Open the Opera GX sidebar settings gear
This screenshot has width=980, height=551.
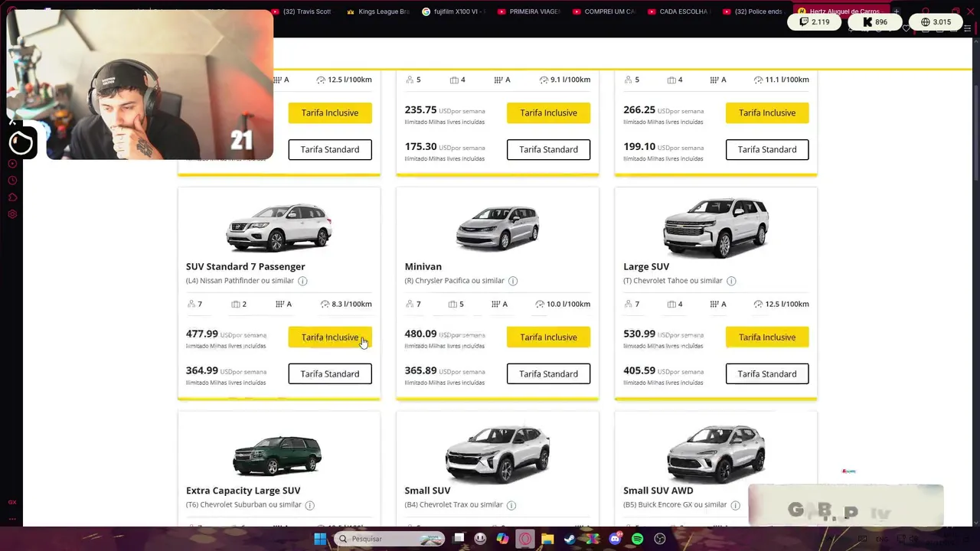pyautogui.click(x=12, y=214)
